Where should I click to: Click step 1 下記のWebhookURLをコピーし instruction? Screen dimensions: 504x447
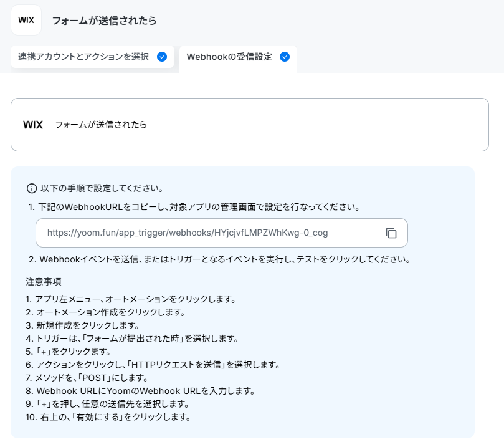click(194, 207)
